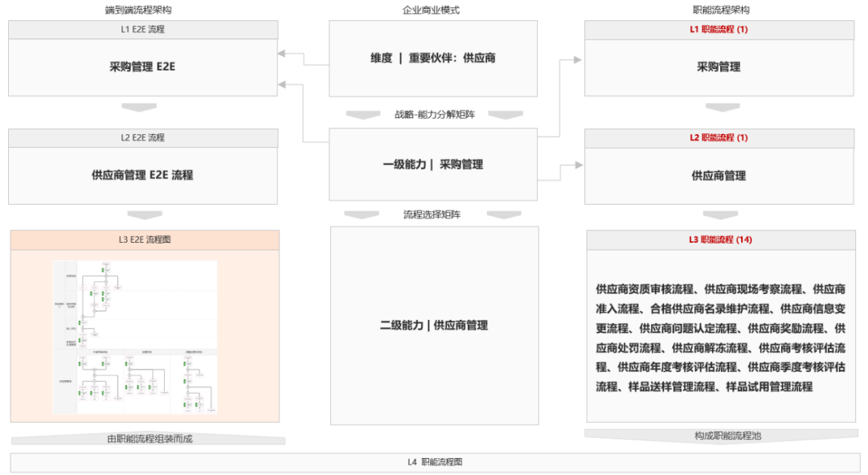This screenshot has height=475, width=868.
Task: Expand the L4 职能流程图 bar at bottom
Action: pos(434,463)
